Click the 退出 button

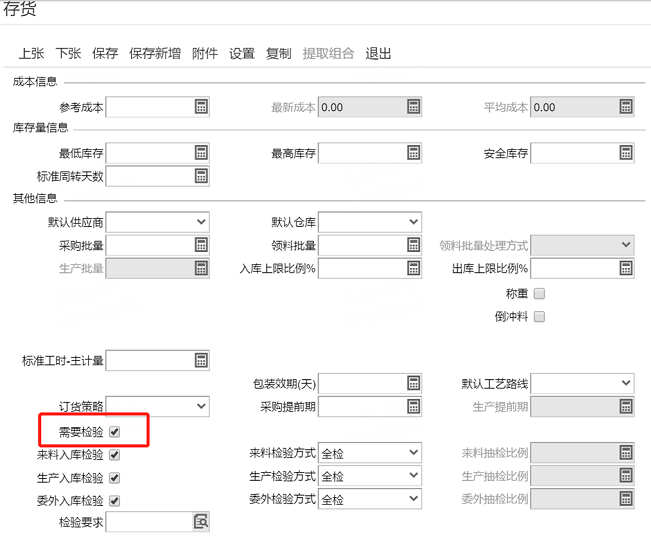(378, 54)
